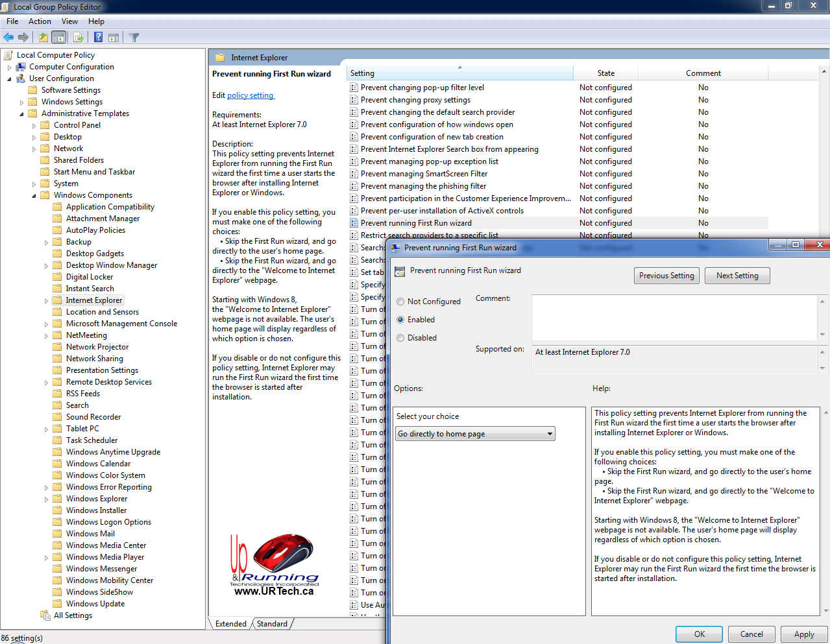Select the Not Configured radio button
Image resolution: width=830 pixels, height=644 pixels.
coord(400,302)
